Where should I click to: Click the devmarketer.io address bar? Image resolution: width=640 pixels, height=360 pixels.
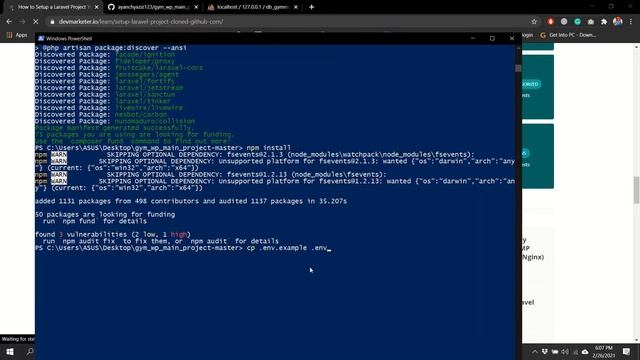(286, 22)
